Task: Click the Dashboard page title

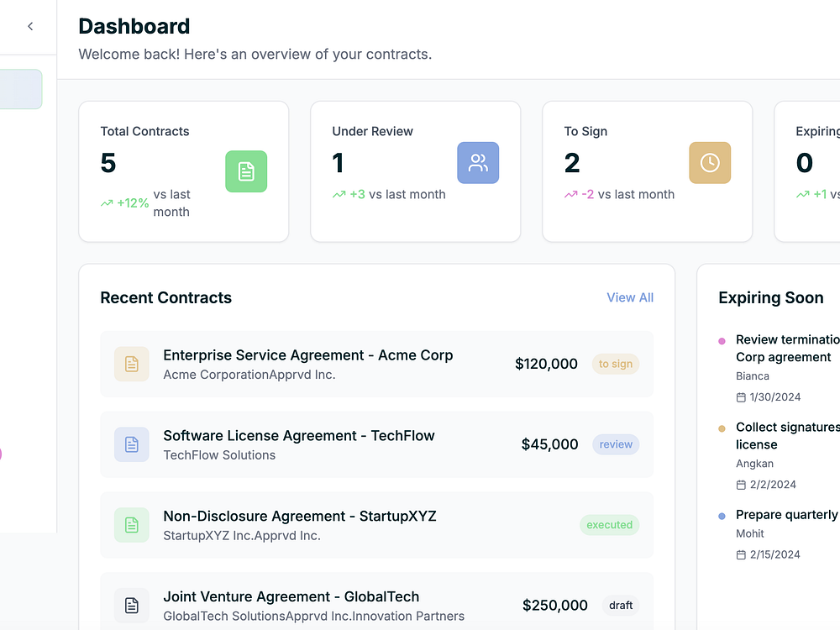Action: 134,26
